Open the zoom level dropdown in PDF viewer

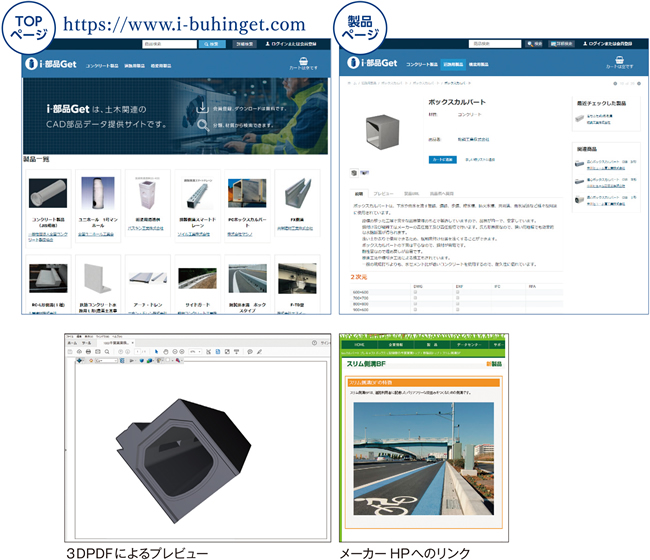point(195,352)
